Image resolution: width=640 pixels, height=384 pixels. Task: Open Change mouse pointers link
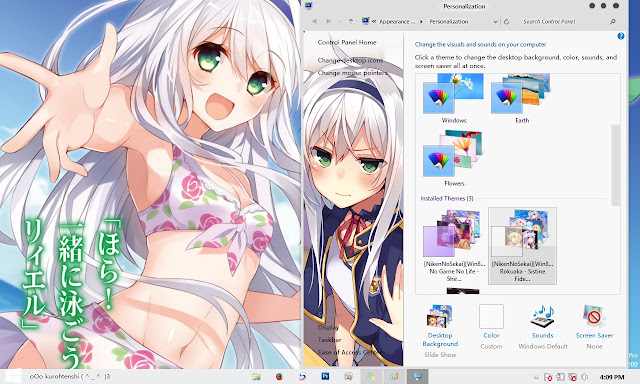(353, 73)
